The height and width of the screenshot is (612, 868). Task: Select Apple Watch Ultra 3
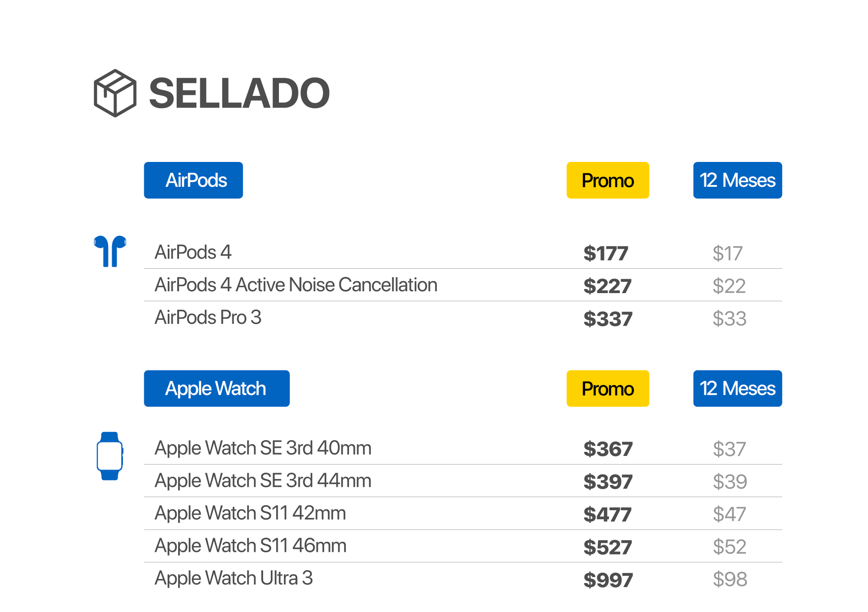pos(234,579)
